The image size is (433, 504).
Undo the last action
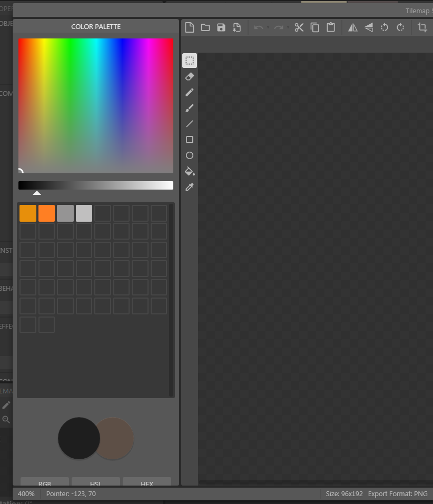pyautogui.click(x=258, y=27)
